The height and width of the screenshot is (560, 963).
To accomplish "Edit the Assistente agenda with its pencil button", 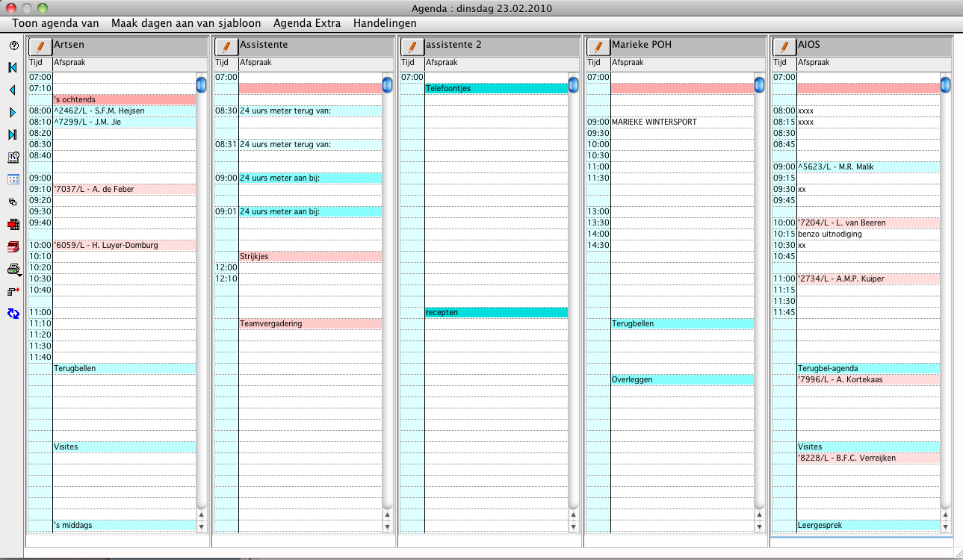I will point(226,46).
